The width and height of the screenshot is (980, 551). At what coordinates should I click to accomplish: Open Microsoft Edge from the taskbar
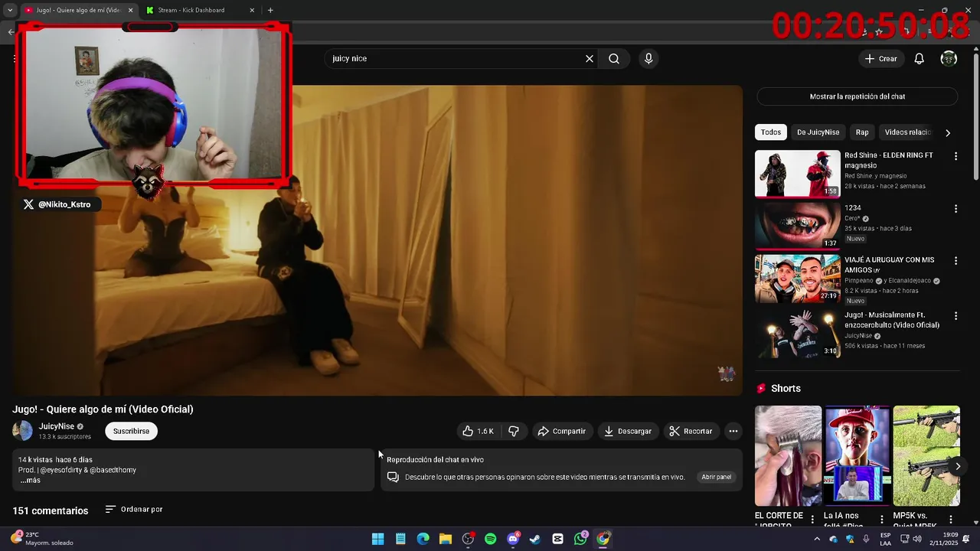pos(423,539)
